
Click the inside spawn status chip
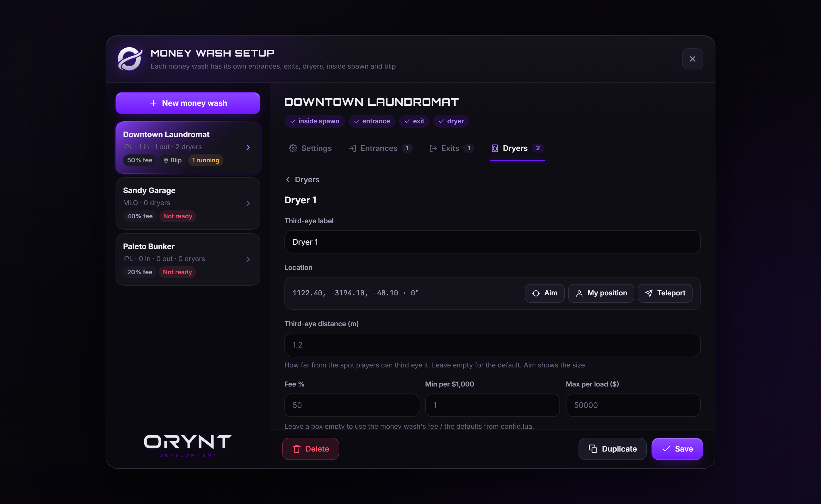point(314,121)
